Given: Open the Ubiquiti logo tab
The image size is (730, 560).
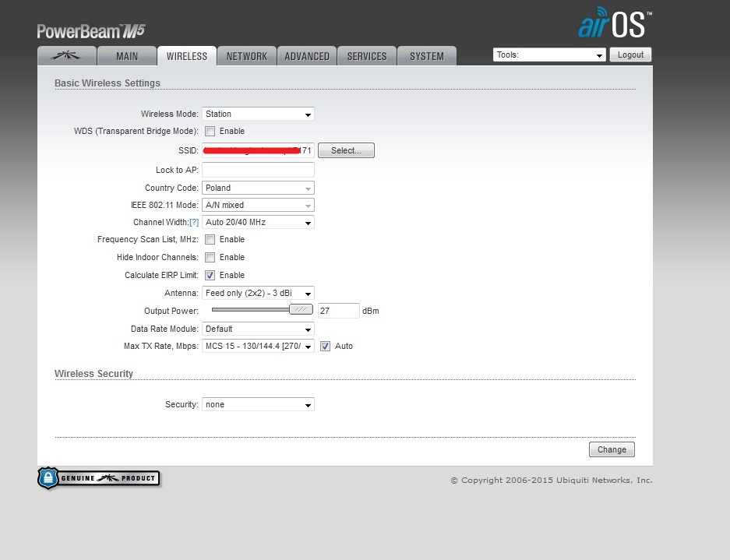Looking at the screenshot, I should (x=66, y=56).
